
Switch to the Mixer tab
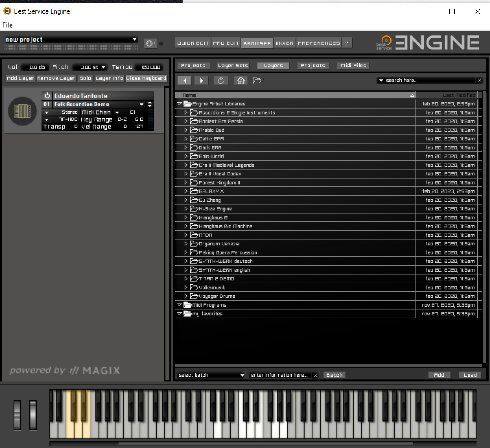tap(284, 43)
